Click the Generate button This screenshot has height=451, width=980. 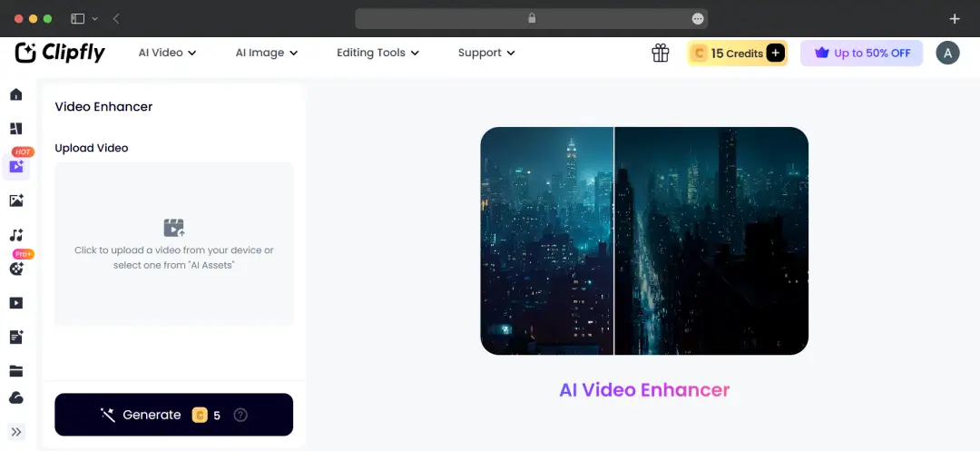tap(173, 415)
